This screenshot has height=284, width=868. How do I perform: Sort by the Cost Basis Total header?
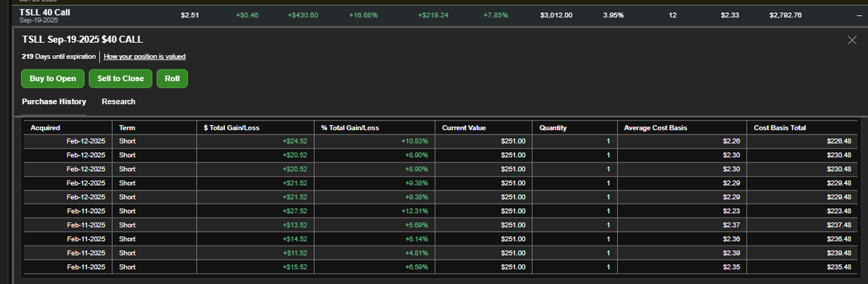(780, 128)
